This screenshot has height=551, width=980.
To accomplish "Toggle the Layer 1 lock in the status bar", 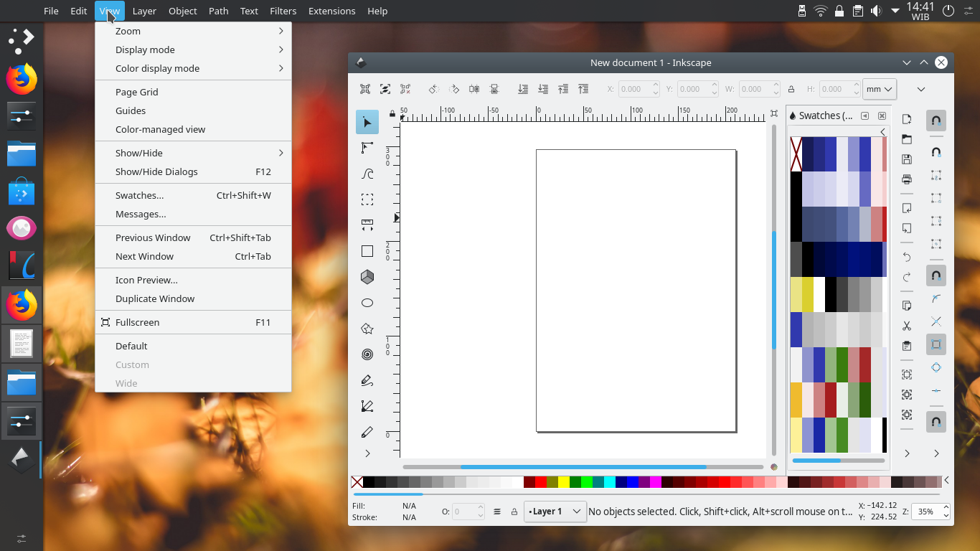I will pyautogui.click(x=514, y=512).
